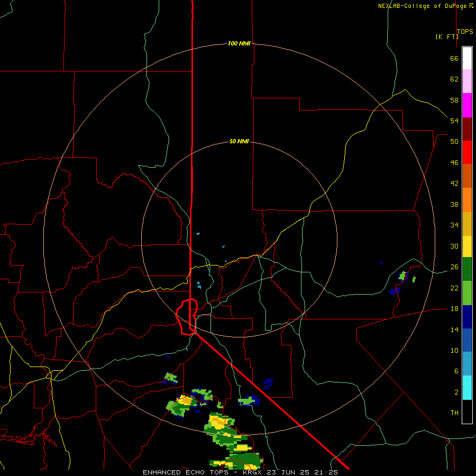Click the "[K FT]" units label
The image size is (476, 476).
point(447,36)
